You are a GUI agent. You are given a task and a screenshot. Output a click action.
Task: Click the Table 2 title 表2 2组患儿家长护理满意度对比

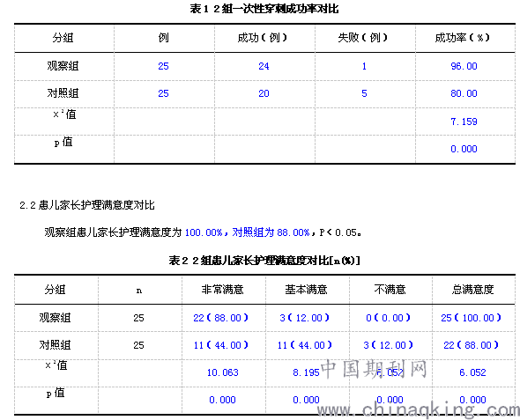point(264,261)
